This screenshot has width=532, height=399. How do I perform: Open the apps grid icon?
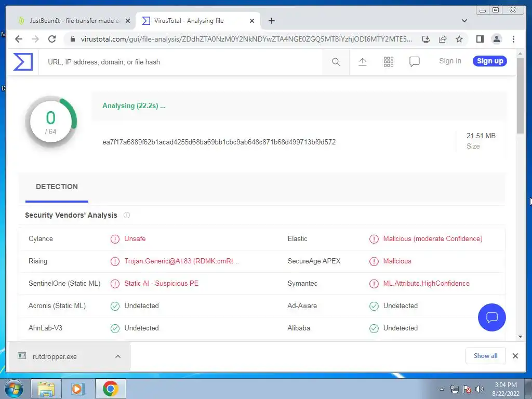[x=389, y=62]
